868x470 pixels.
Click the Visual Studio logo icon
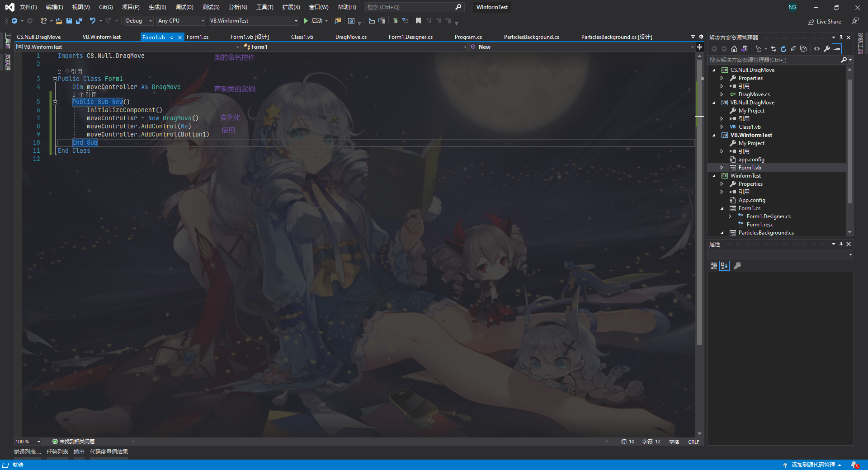(9, 7)
